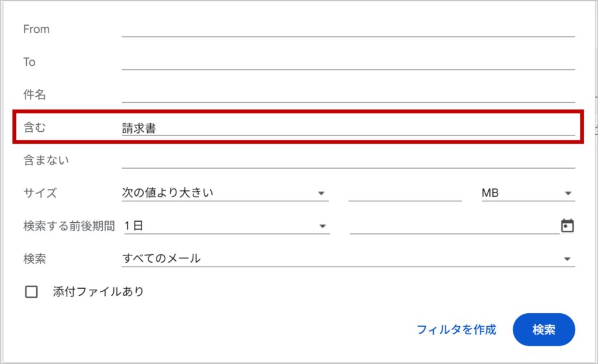The height and width of the screenshot is (364, 598).
Task: Click the arrow beside 次の値より大きい
Action: 321,194
